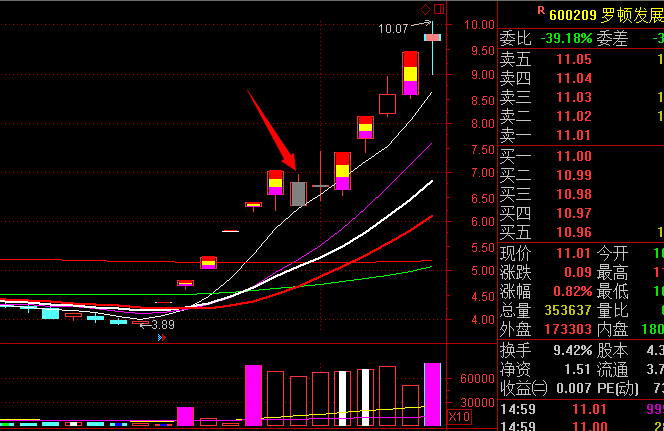The height and width of the screenshot is (431, 664).
Task: Click the 流通 label
Action: point(612,370)
